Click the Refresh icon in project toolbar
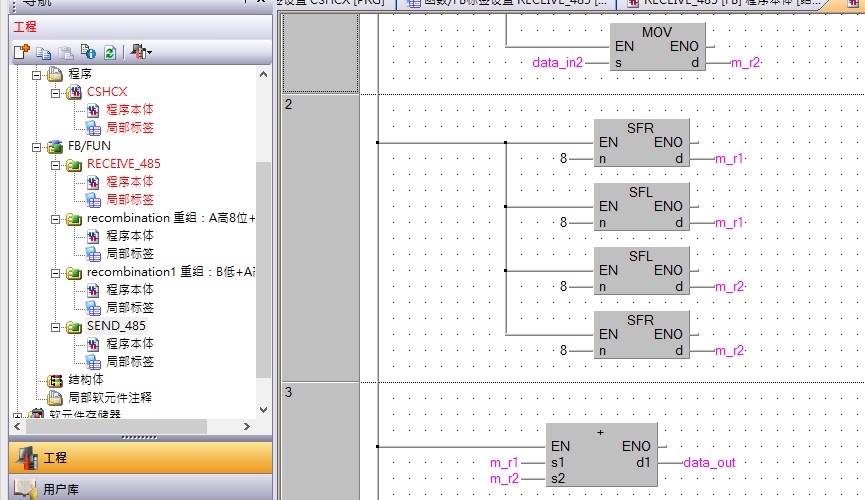 click(x=109, y=51)
